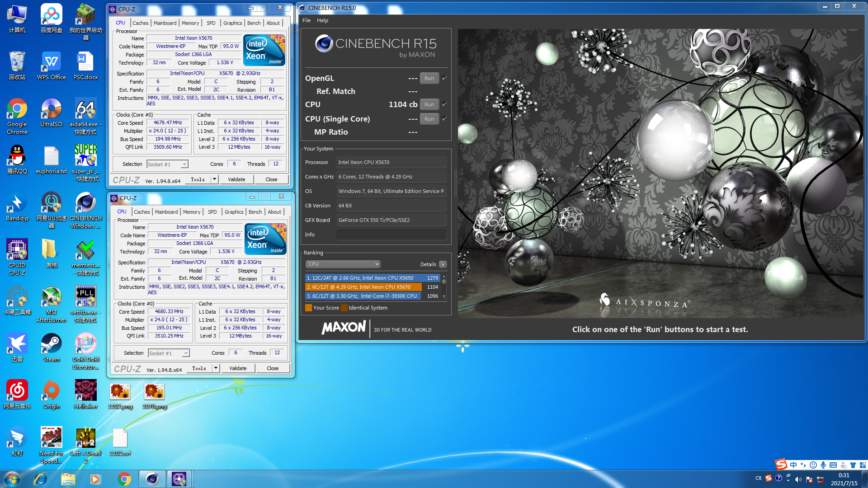868x488 pixels.
Task: Open the Left 4 Dead 2 shortcut
Action: tap(85, 445)
